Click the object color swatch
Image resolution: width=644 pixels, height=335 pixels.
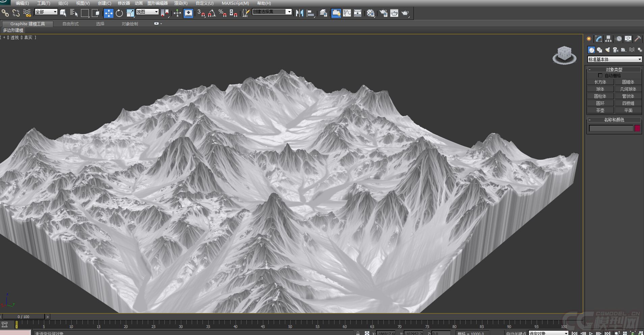(x=637, y=129)
